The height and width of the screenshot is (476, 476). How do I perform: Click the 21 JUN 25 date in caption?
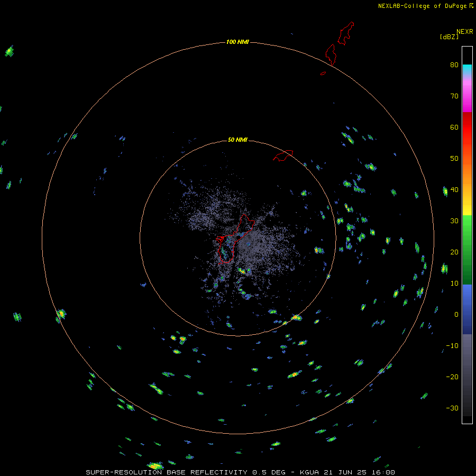345,472
